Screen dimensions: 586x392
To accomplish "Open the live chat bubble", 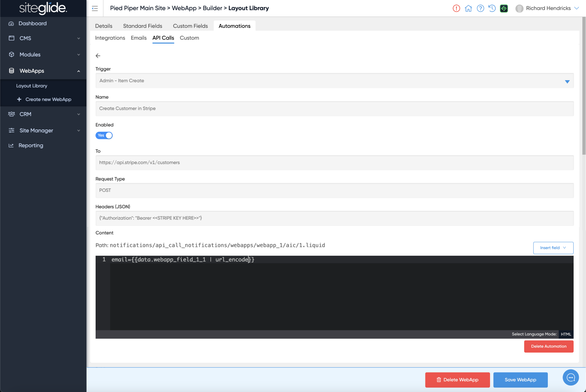I will tap(570, 377).
